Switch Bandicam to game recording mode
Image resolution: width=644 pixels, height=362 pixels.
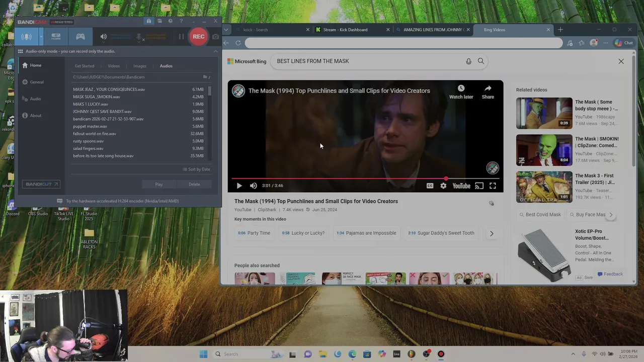pyautogui.click(x=80, y=37)
